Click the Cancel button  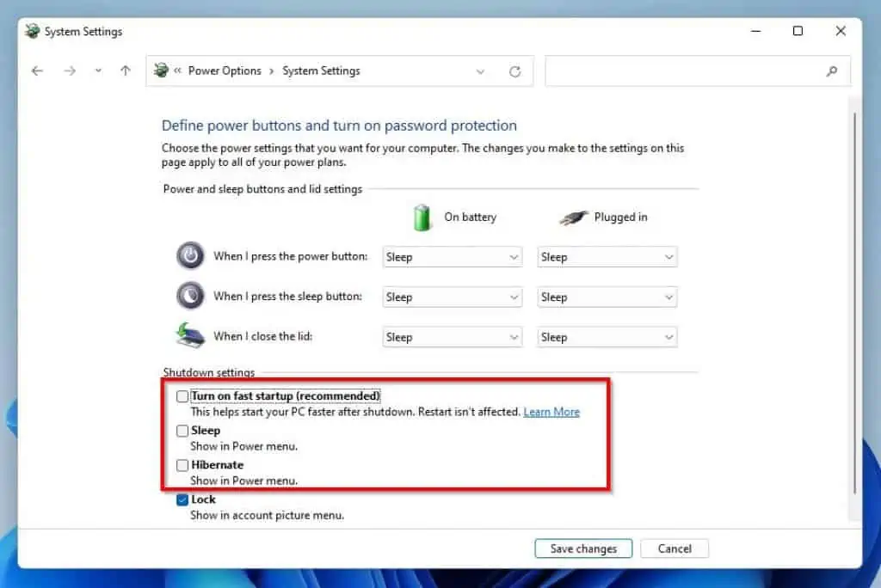coord(675,548)
